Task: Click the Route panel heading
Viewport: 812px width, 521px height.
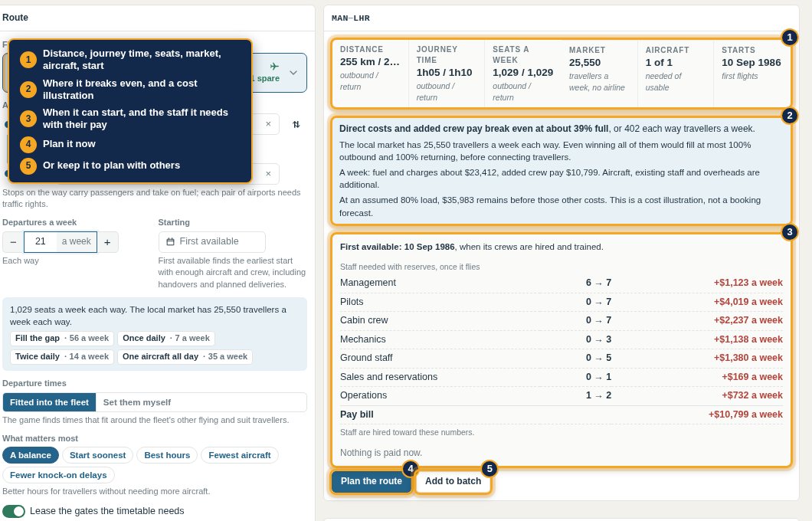Action: [15, 17]
